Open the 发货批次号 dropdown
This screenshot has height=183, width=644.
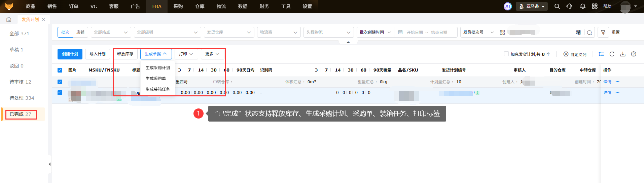click(x=478, y=32)
